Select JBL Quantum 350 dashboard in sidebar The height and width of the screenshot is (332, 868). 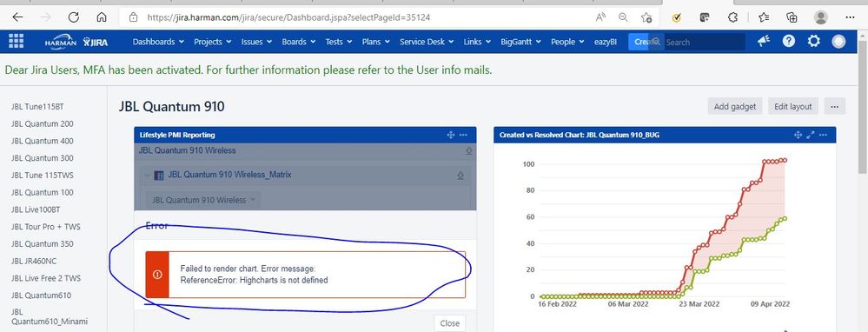coord(42,244)
